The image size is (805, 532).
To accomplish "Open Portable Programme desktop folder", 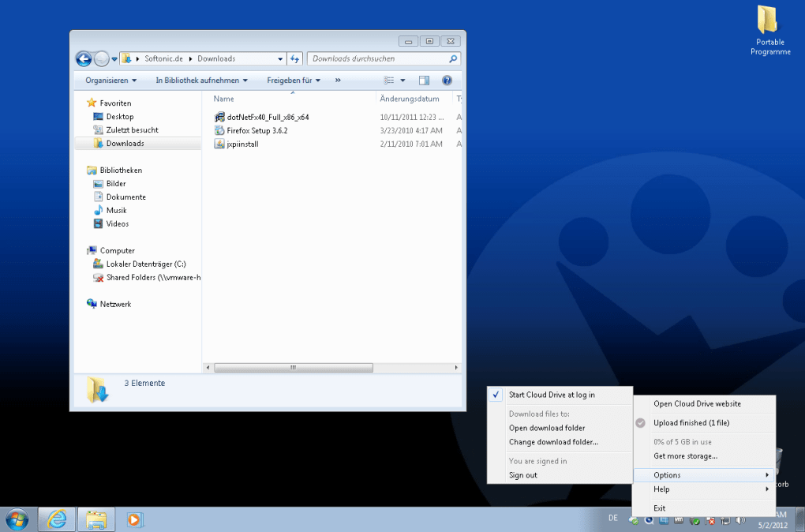I will 769,32.
